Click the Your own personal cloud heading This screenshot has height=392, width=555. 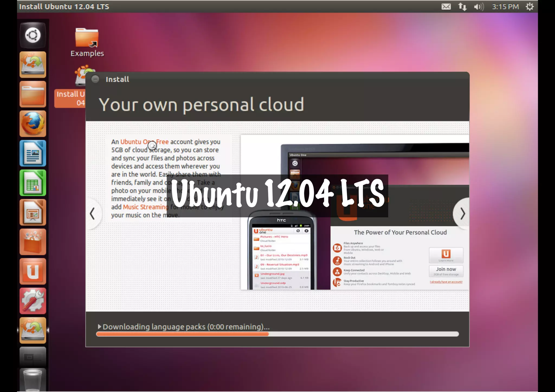pyautogui.click(x=201, y=105)
